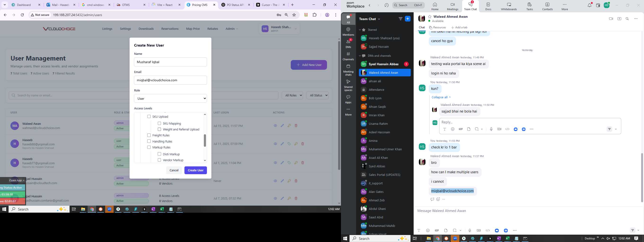Image resolution: width=644 pixels, height=242 pixels.
Task: Check the SKU Upload checkbox
Action: (x=149, y=117)
